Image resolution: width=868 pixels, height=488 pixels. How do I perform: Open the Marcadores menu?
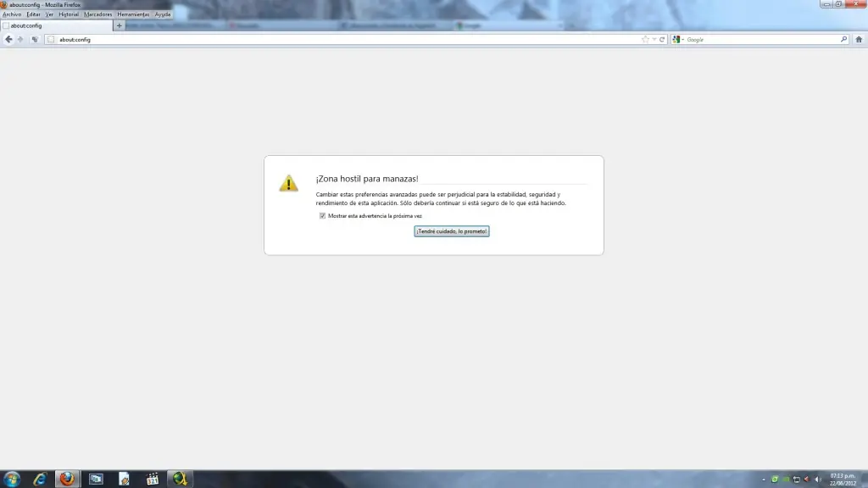98,14
